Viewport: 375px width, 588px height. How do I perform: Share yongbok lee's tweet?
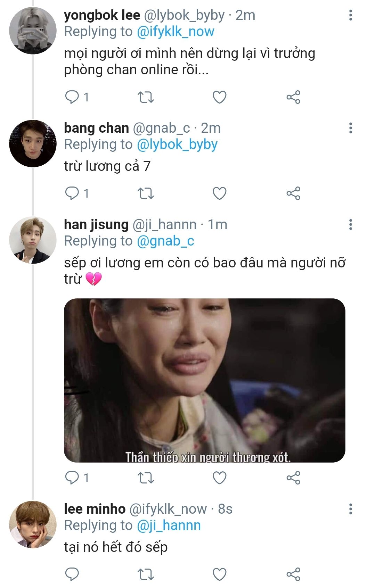click(293, 97)
